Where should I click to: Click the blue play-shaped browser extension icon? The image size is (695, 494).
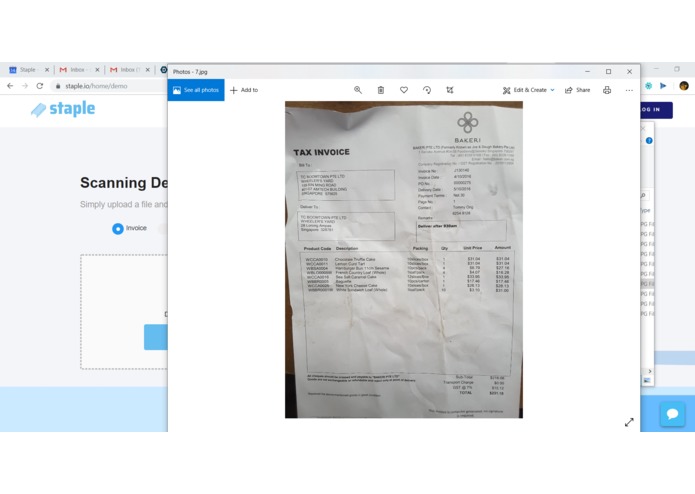pyautogui.click(x=663, y=86)
